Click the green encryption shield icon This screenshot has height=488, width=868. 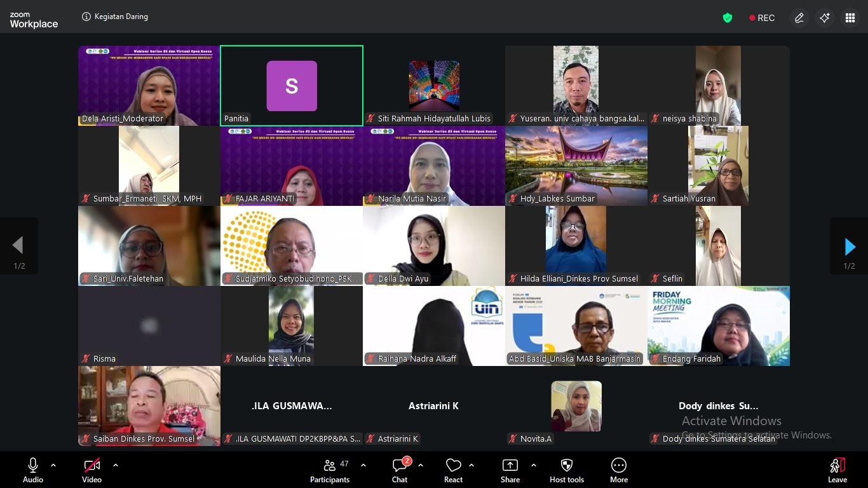click(728, 18)
